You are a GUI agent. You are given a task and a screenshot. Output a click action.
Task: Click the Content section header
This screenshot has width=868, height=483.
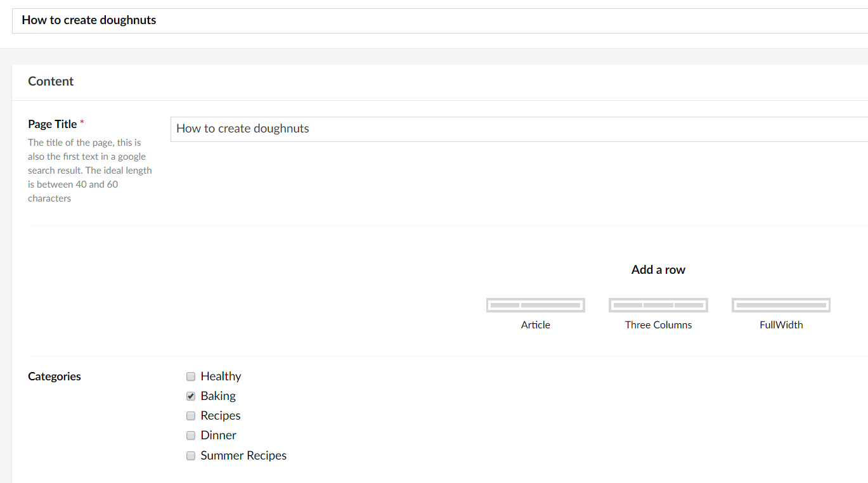tap(51, 81)
